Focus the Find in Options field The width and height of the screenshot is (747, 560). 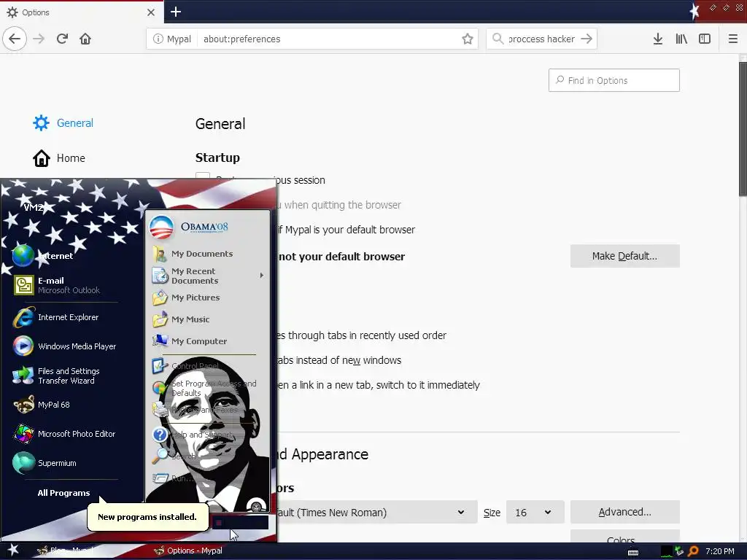pos(614,80)
